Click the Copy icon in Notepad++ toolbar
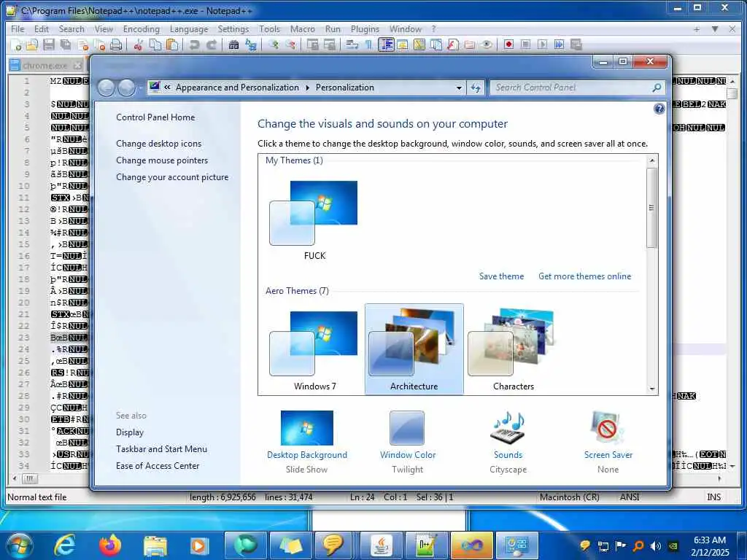The width and height of the screenshot is (747, 560). (155, 44)
